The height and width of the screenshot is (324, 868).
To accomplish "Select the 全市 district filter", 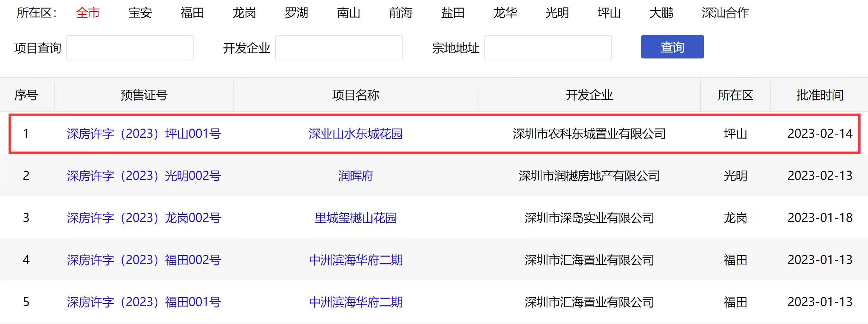I will tap(88, 13).
